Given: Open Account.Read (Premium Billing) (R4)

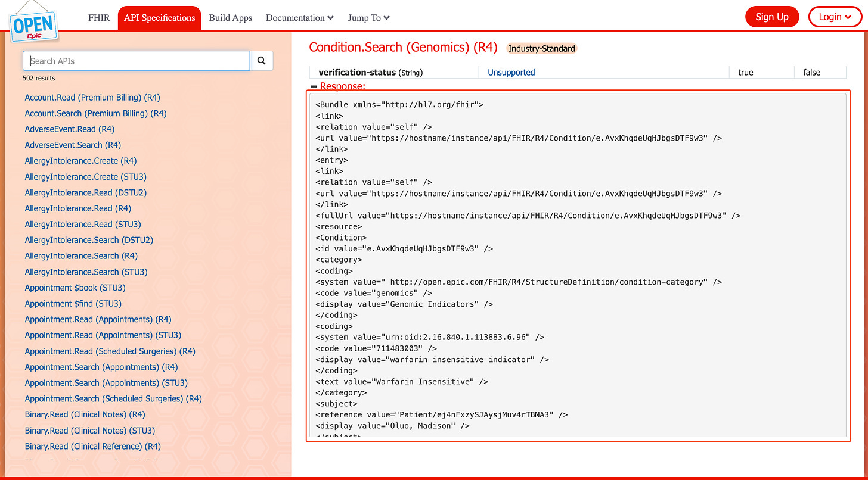Looking at the screenshot, I should (92, 98).
